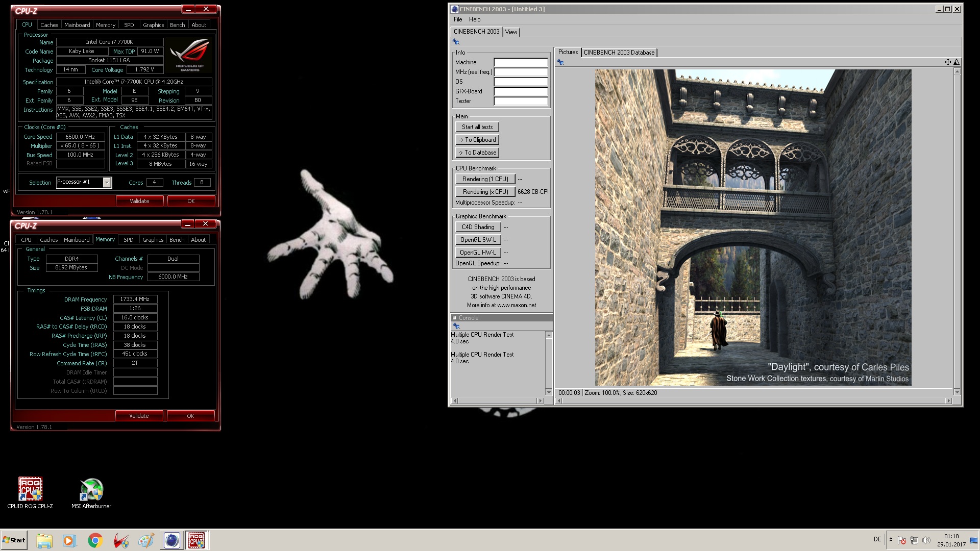Open Caches tab in the upper CPU-Z window
The image size is (980, 551).
tap(50, 25)
